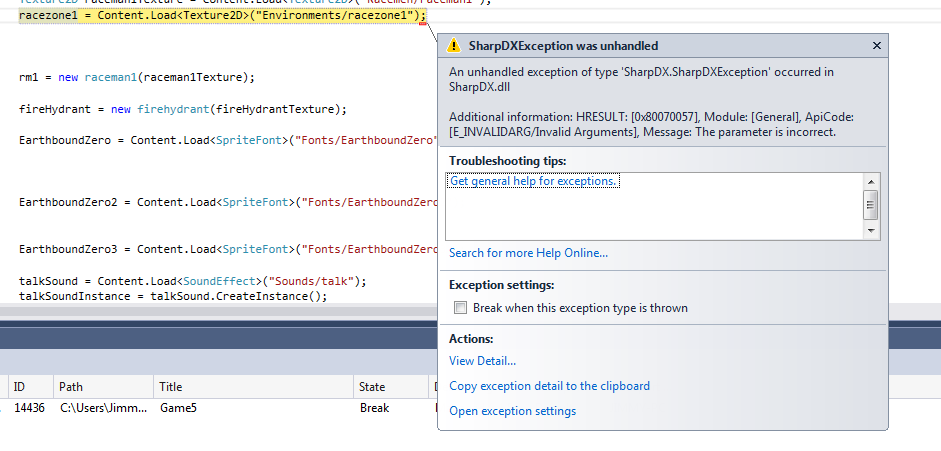Copy exception detail to the clipboard
Viewport: 941px width, 451px height.
pyautogui.click(x=549, y=386)
